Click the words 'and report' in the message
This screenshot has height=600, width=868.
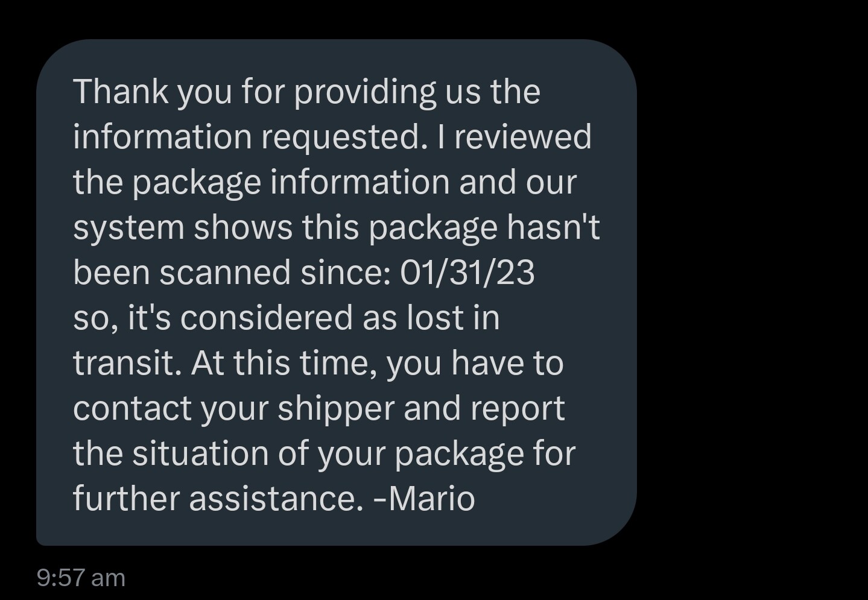coord(484,410)
